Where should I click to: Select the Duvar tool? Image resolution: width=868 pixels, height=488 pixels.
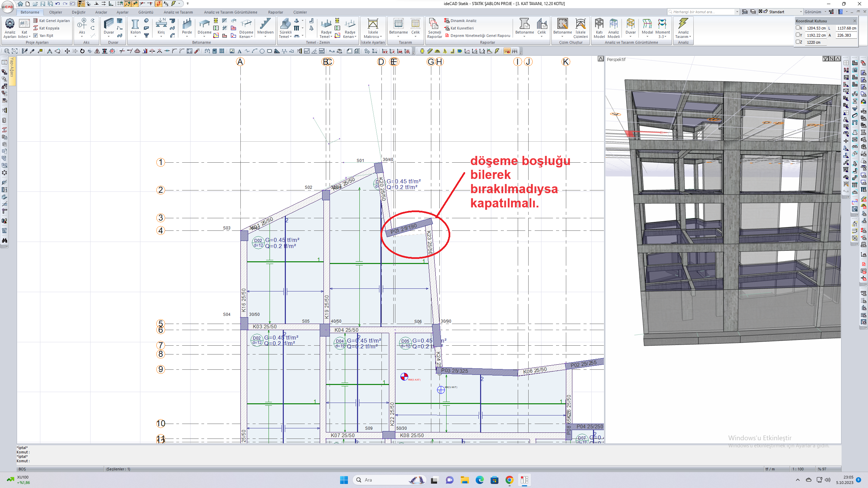coord(108,27)
